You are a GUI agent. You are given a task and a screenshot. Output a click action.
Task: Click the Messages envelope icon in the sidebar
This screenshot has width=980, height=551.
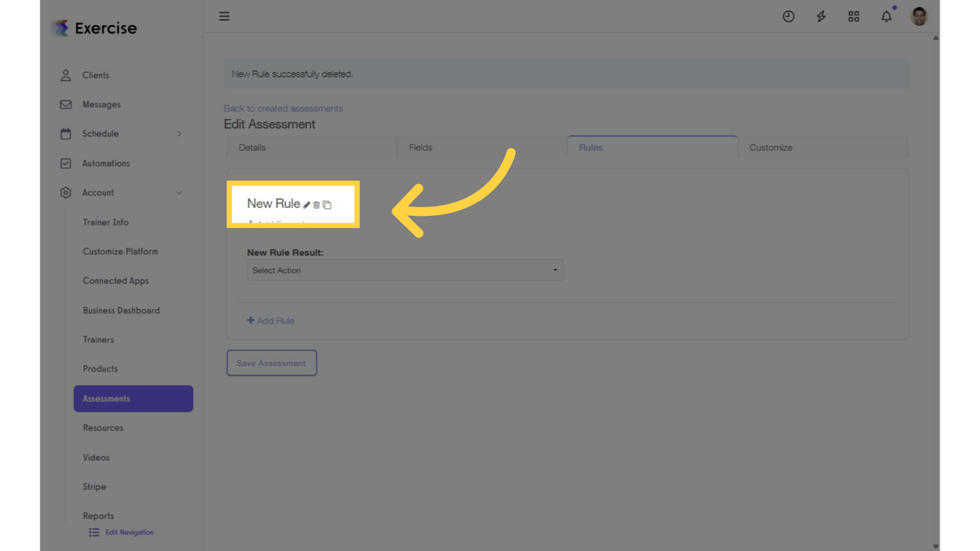(65, 104)
